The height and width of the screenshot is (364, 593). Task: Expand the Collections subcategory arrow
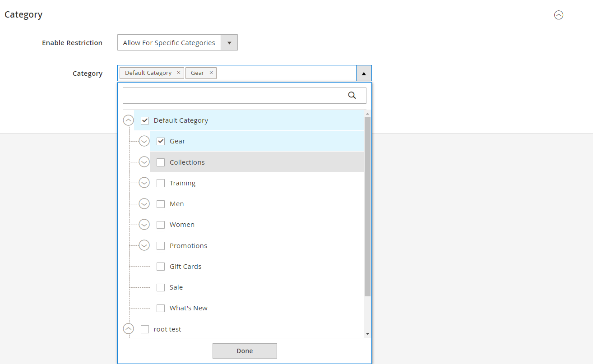144,162
